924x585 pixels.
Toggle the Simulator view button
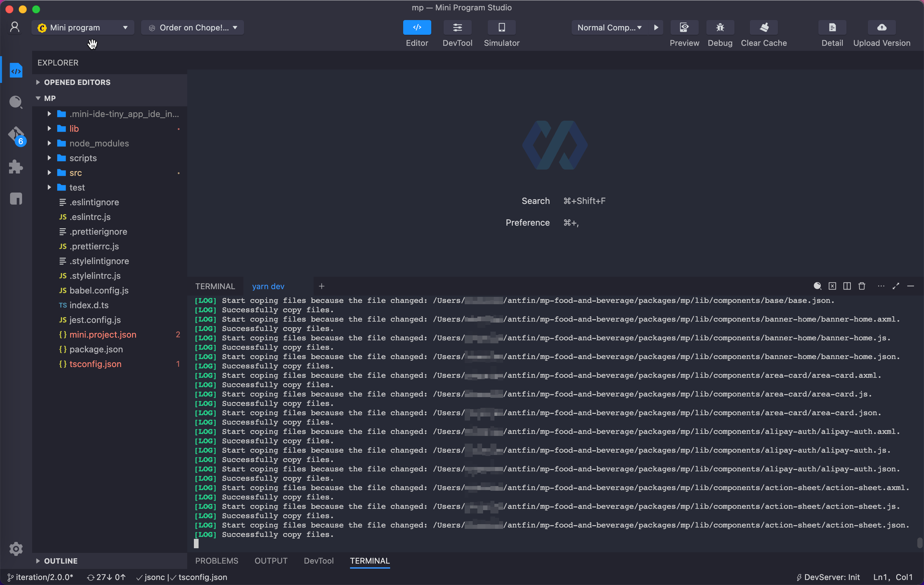pyautogui.click(x=501, y=28)
